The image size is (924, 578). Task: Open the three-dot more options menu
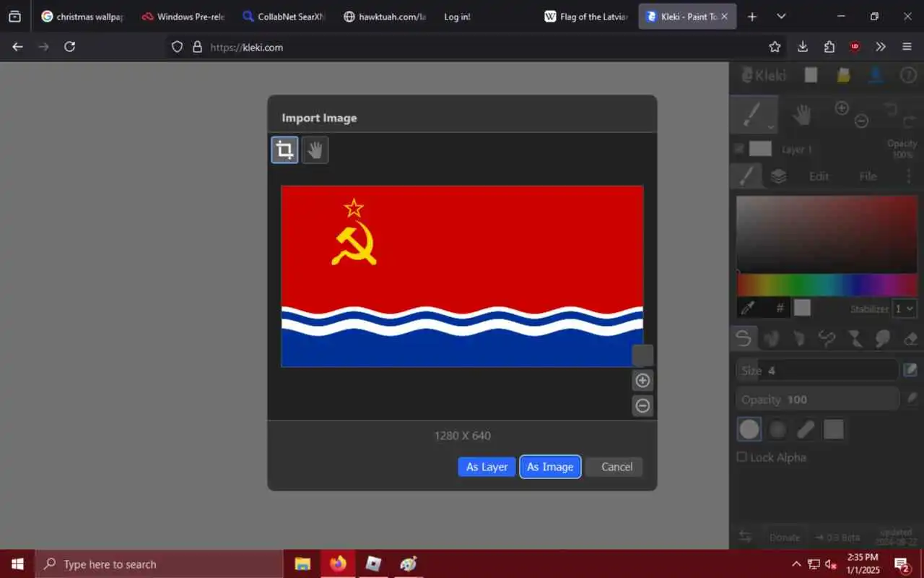pos(908,176)
